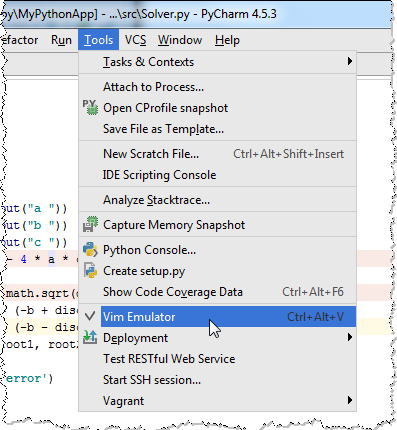Expand the Deployment submenu arrow
Screen dimensions: 397x430
349,337
